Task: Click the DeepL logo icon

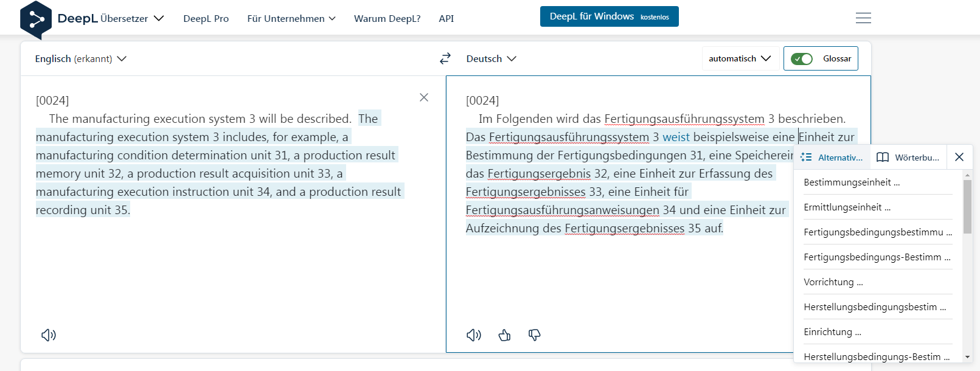Action: coord(35,19)
